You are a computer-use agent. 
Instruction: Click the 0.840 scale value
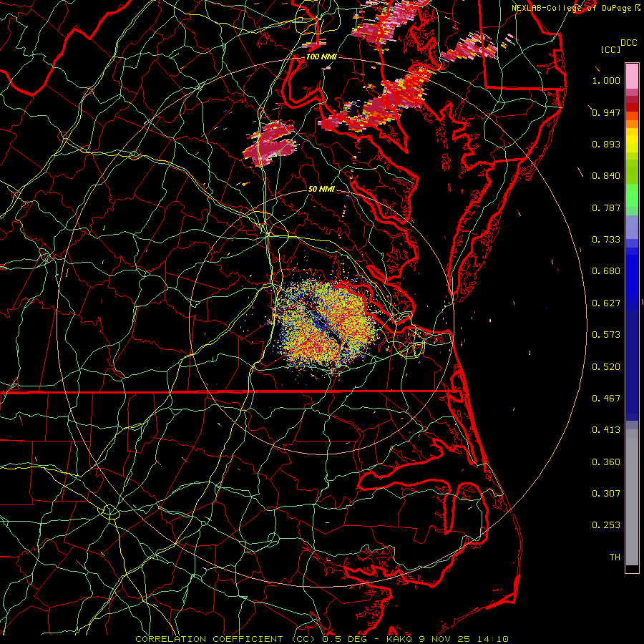pyautogui.click(x=606, y=176)
